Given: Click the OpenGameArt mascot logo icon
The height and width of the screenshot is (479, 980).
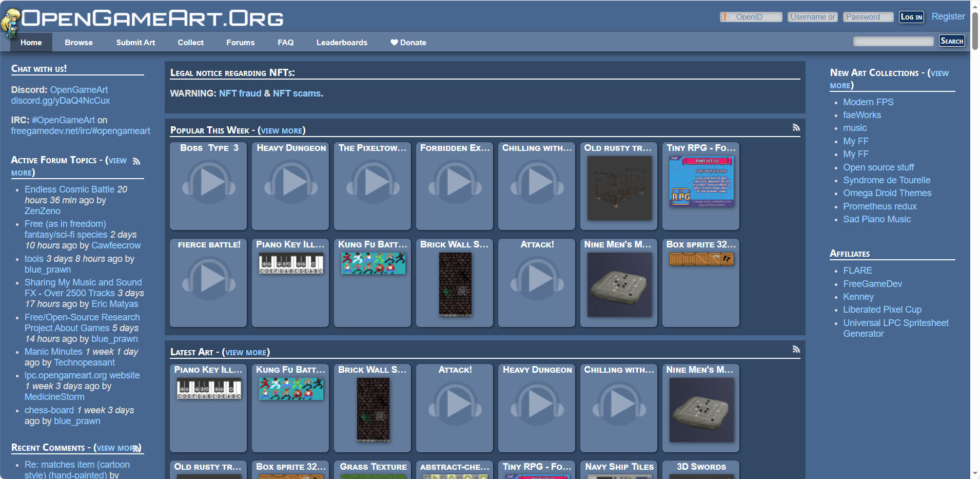Looking at the screenshot, I should click(x=10, y=23).
